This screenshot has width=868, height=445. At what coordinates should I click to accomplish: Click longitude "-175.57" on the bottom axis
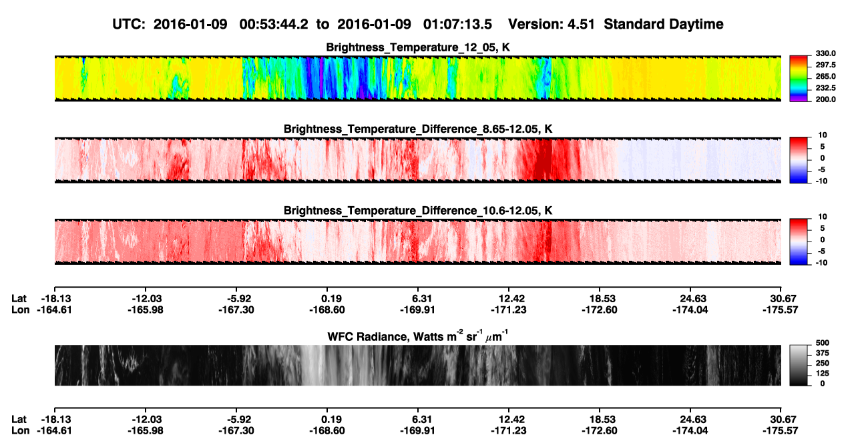click(783, 430)
